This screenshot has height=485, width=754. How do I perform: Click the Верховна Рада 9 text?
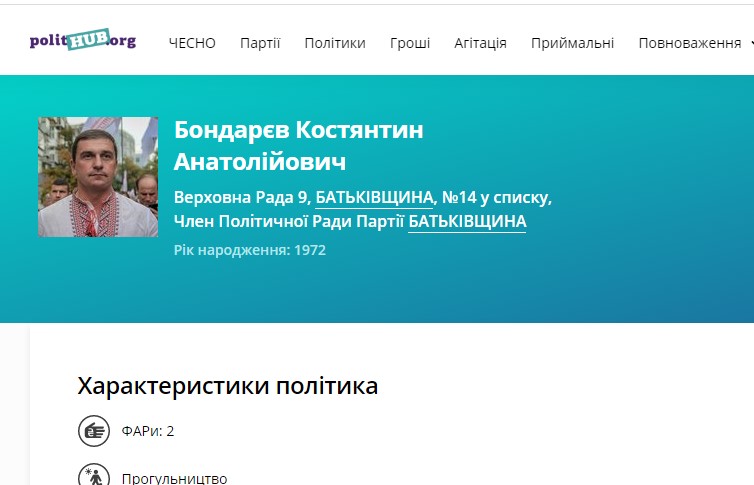tap(241, 197)
